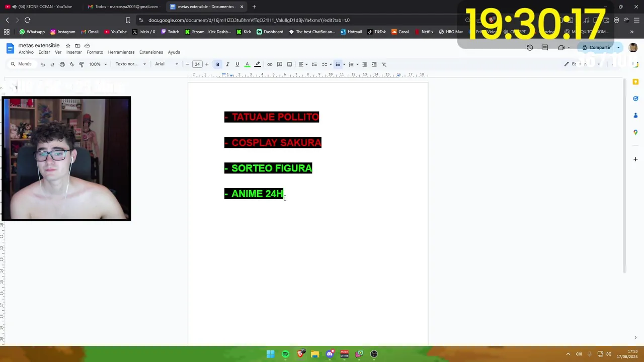Open Google Tasks in side panel
Image resolution: width=644 pixels, height=362 pixels.
[x=635, y=99]
